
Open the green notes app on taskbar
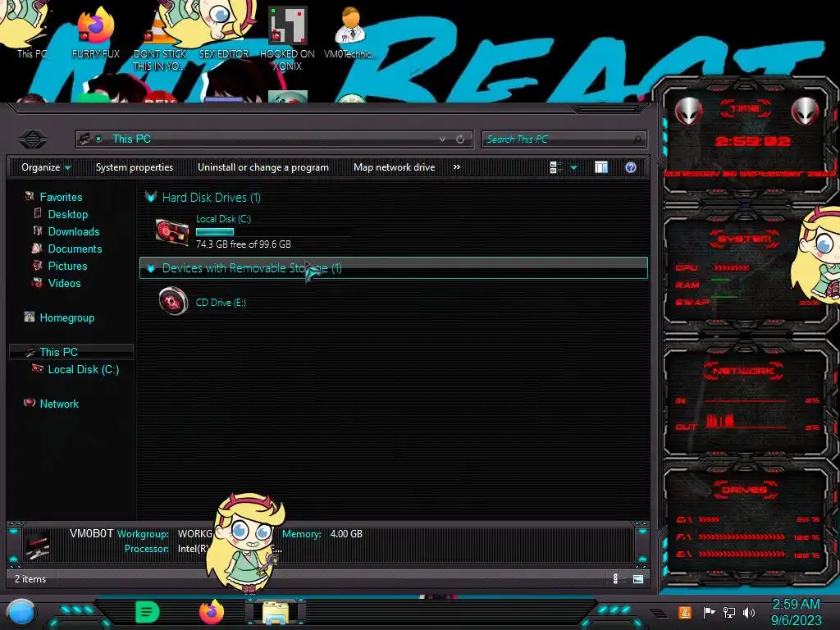coord(148,612)
